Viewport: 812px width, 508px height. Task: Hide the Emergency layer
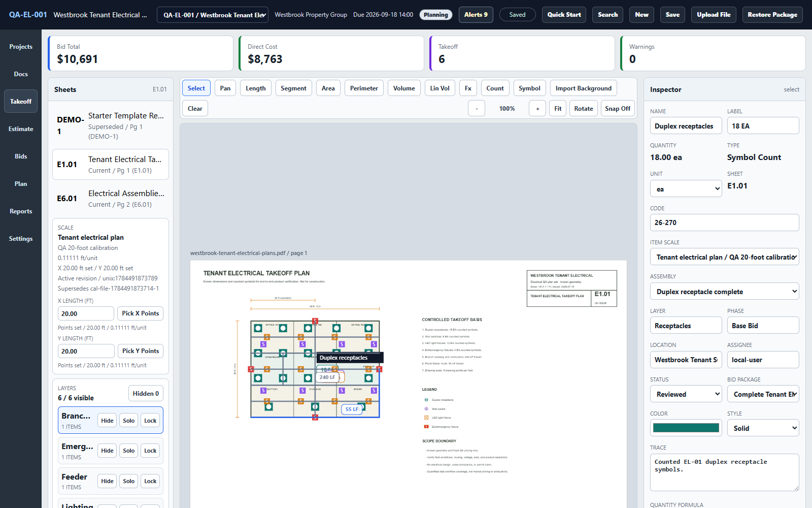[107, 451]
